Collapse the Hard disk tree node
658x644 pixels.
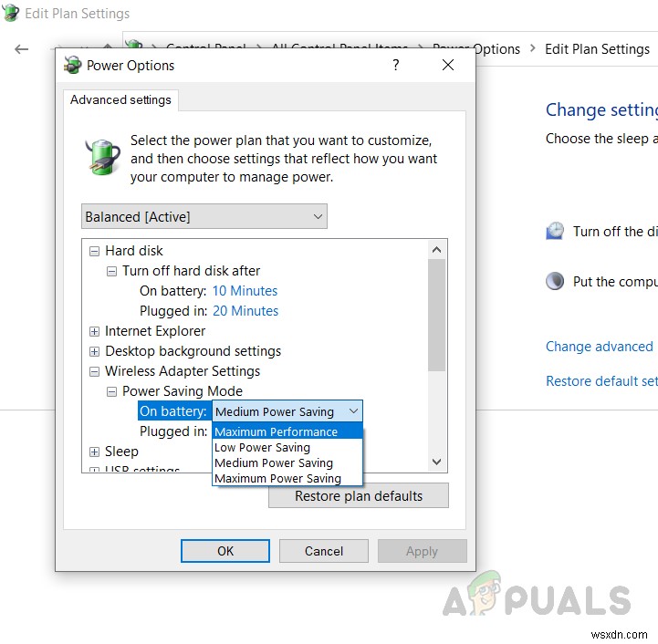point(94,252)
